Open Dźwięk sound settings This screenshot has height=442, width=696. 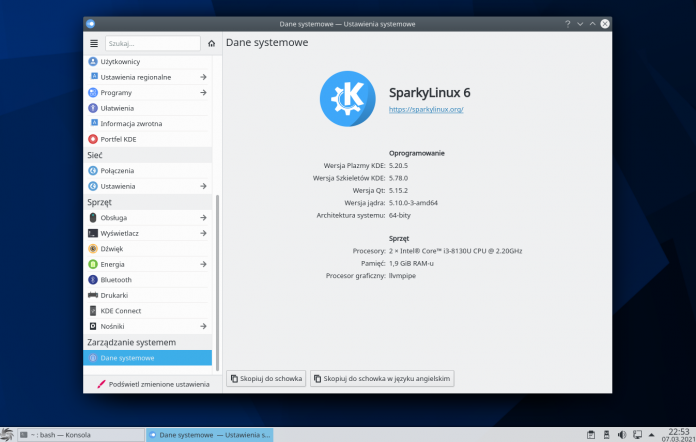click(111, 248)
